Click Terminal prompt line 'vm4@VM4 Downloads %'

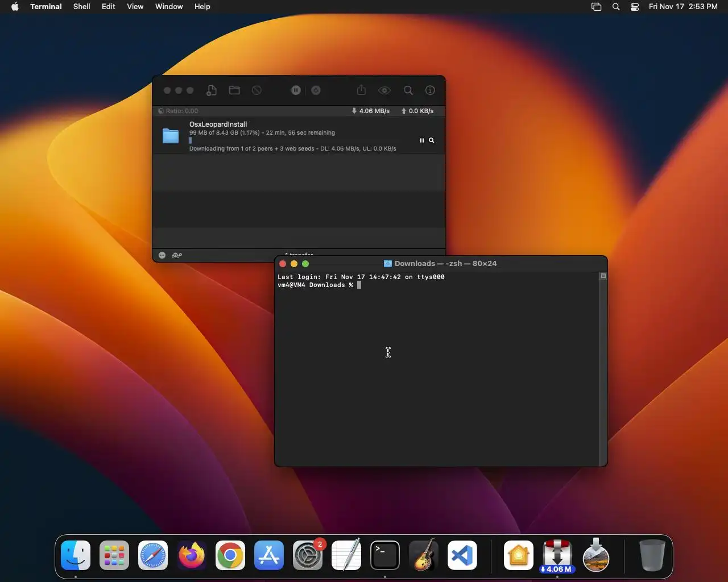[x=316, y=285]
